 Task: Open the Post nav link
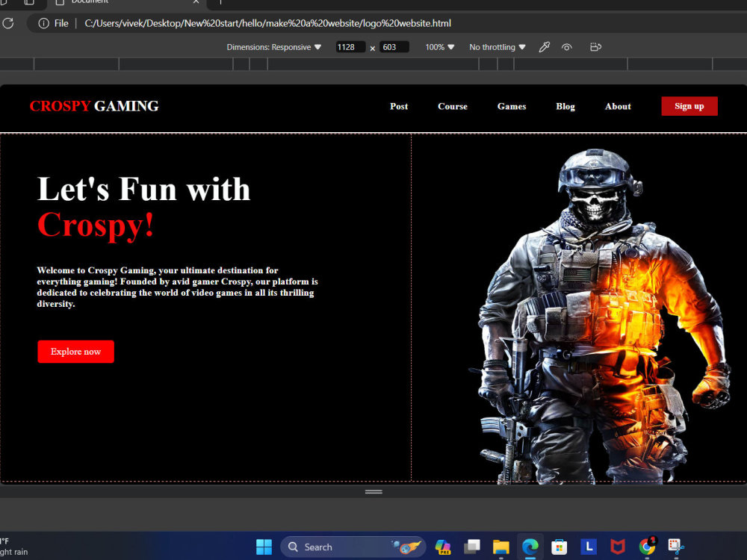tap(399, 107)
